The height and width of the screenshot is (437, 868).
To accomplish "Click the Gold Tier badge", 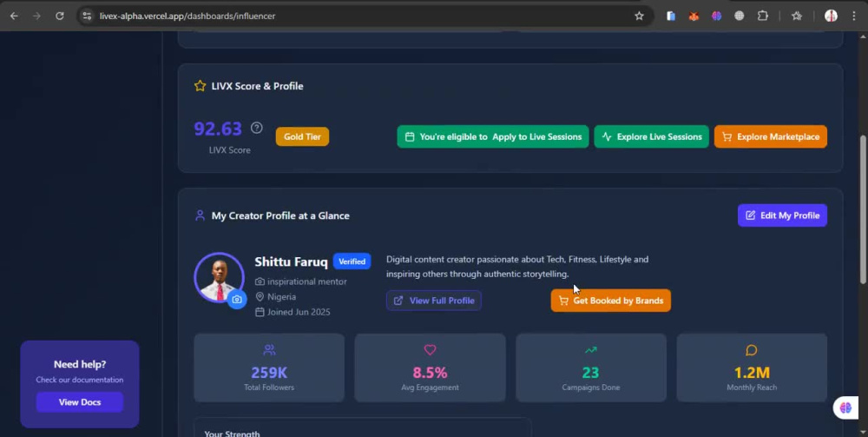I will 302,136.
